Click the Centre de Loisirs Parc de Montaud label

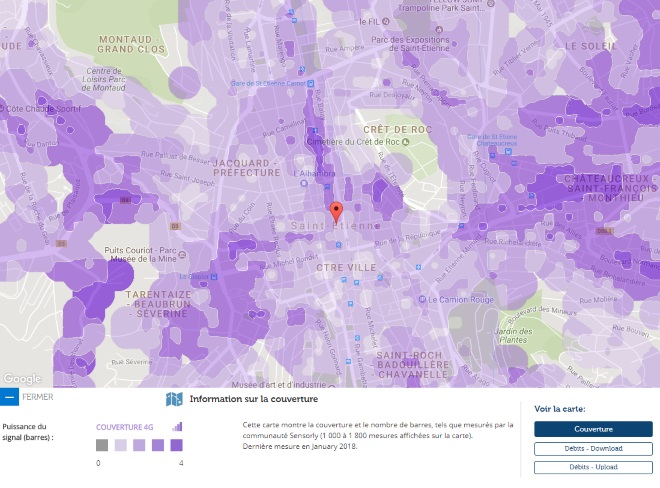pyautogui.click(x=104, y=79)
